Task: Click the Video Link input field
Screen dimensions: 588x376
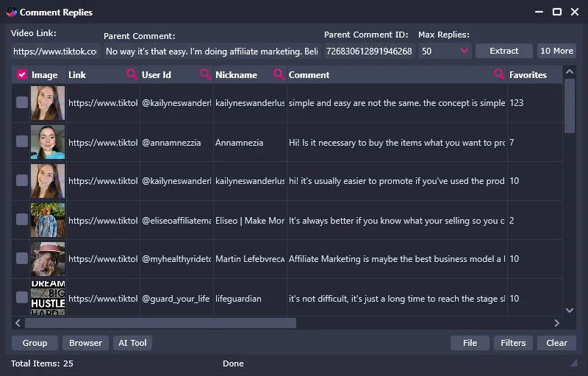Action: (x=55, y=52)
